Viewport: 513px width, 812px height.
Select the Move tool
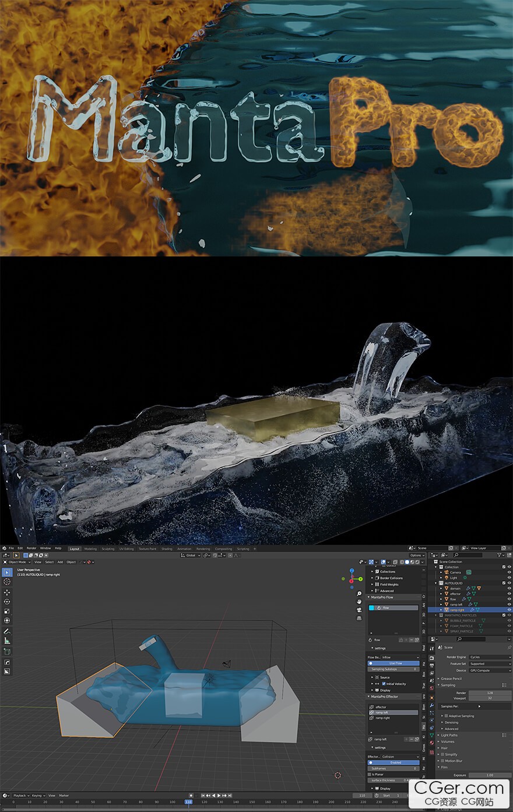click(x=7, y=592)
